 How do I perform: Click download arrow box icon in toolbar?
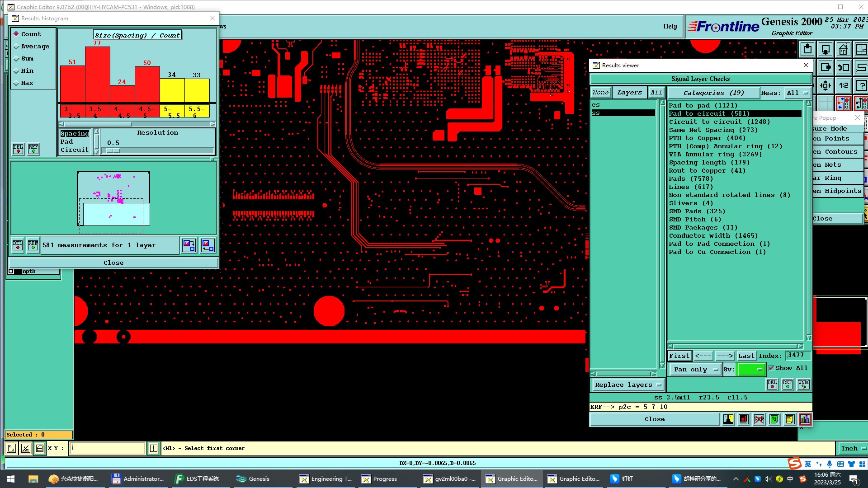[x=826, y=49]
